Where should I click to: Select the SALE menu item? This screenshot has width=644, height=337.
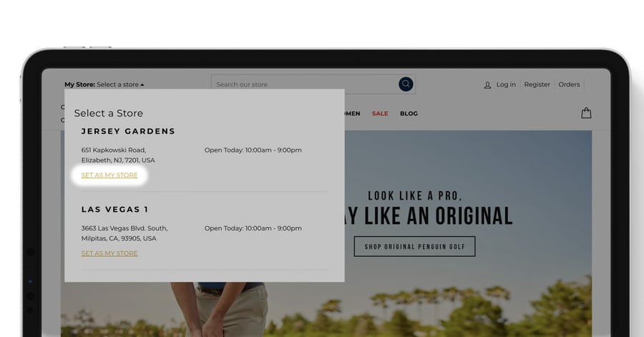click(380, 114)
